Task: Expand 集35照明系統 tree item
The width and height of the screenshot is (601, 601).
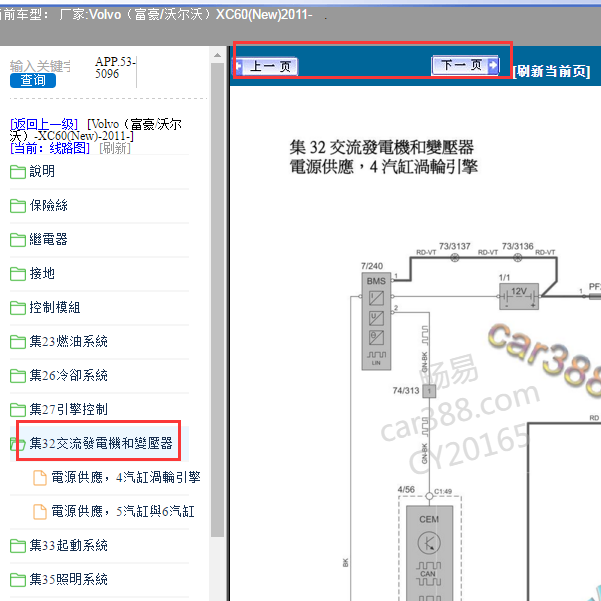Action: pyautogui.click(x=69, y=579)
